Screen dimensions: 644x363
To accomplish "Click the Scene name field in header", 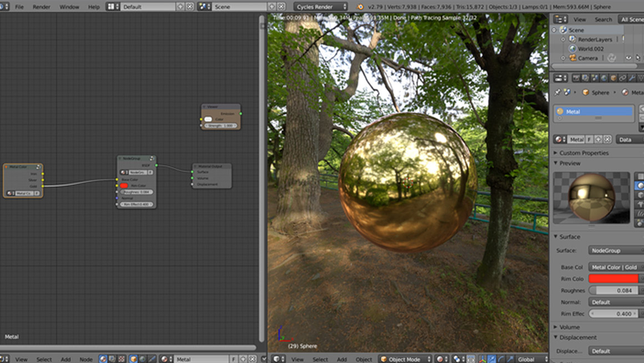I will pos(239,7).
